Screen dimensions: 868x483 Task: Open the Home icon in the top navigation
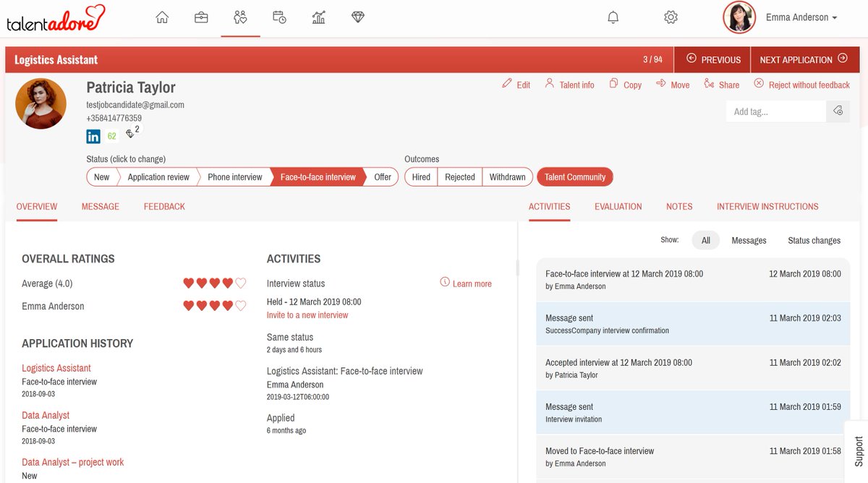(162, 16)
